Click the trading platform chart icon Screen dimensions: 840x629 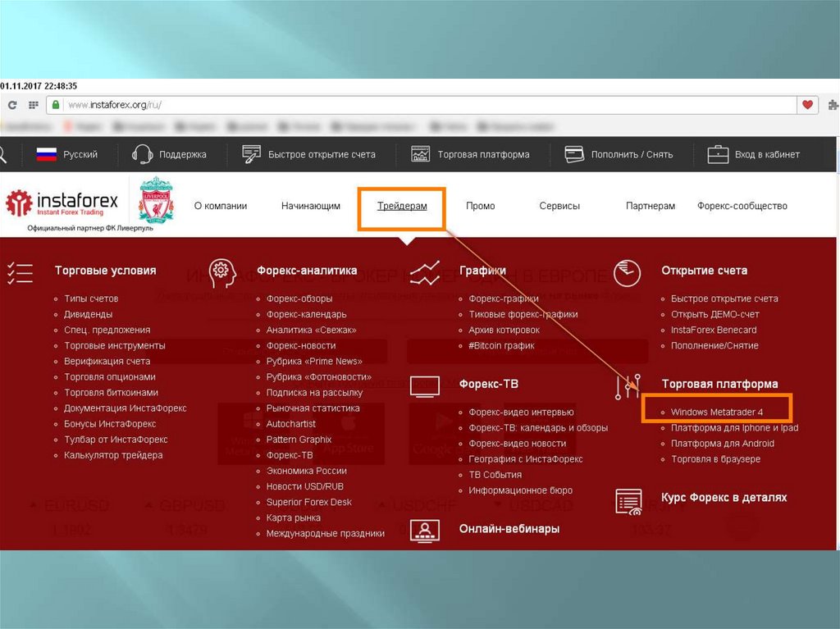[x=421, y=154]
